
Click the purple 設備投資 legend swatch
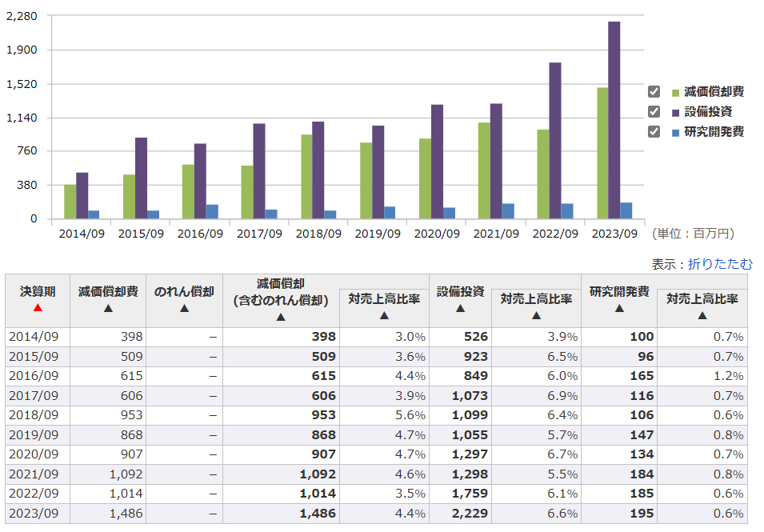676,111
